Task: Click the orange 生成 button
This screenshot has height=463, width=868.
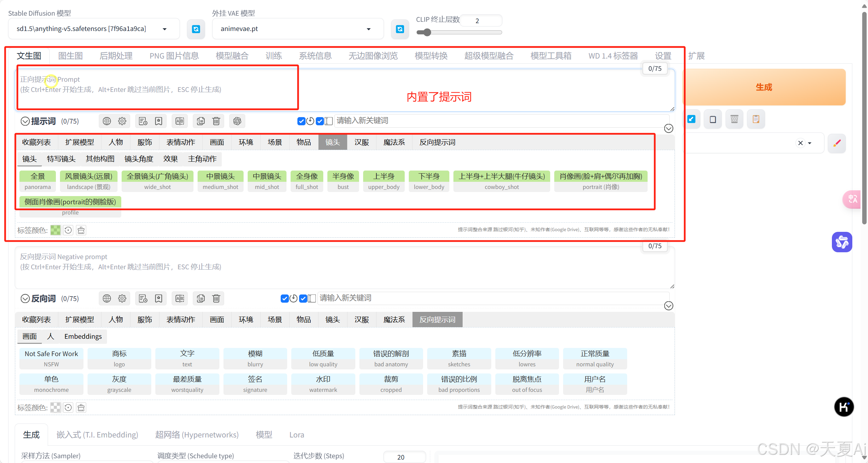Action: [764, 87]
